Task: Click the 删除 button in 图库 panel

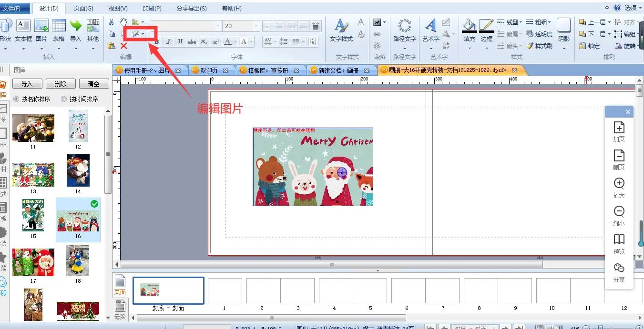Action: [x=61, y=83]
